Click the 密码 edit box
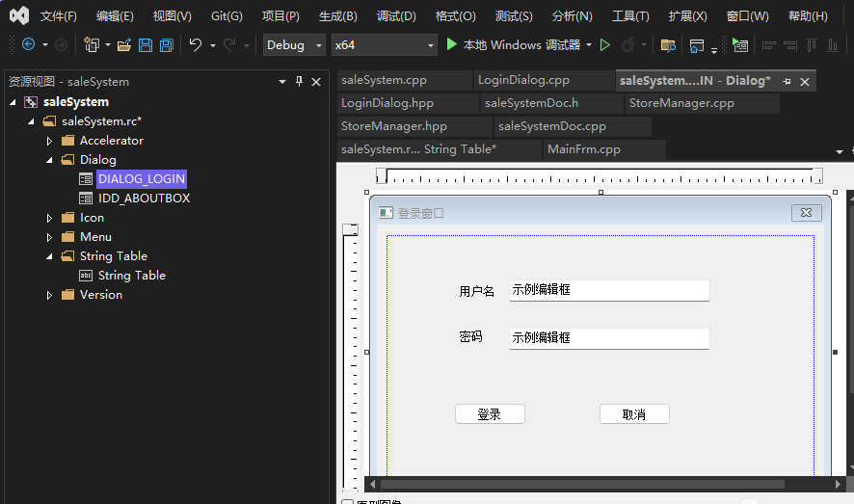854x504 pixels. coord(609,338)
